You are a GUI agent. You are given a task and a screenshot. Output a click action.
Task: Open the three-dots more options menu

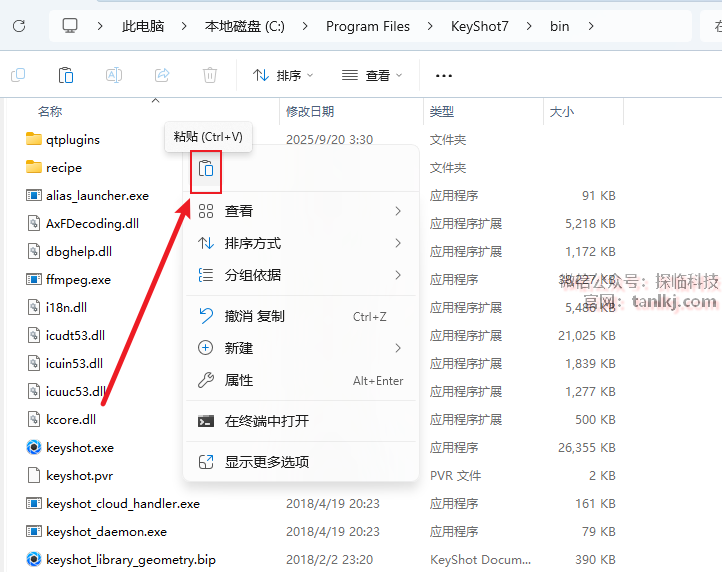coord(444,76)
